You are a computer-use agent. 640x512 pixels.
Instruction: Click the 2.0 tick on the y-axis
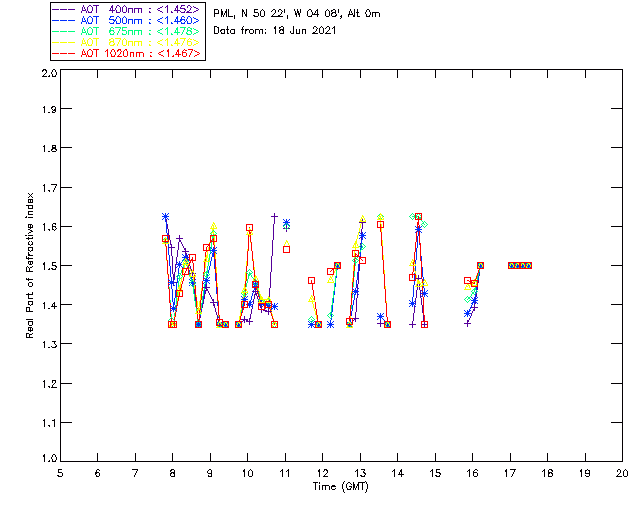tap(48, 74)
